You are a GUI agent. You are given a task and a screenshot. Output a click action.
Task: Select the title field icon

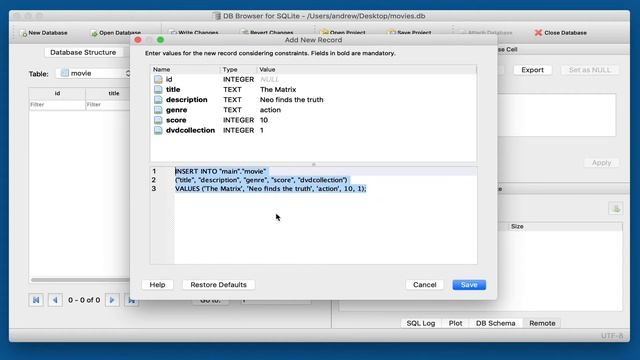pyautogui.click(x=158, y=89)
